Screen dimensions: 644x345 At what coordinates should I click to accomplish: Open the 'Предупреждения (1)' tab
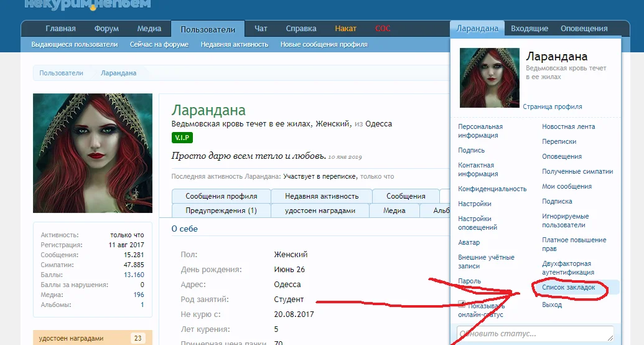pyautogui.click(x=221, y=210)
